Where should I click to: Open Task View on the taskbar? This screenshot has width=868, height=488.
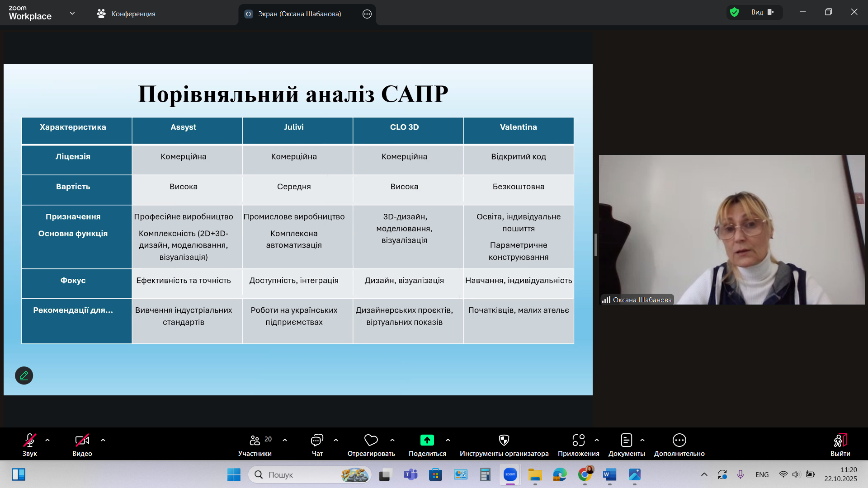(x=385, y=474)
